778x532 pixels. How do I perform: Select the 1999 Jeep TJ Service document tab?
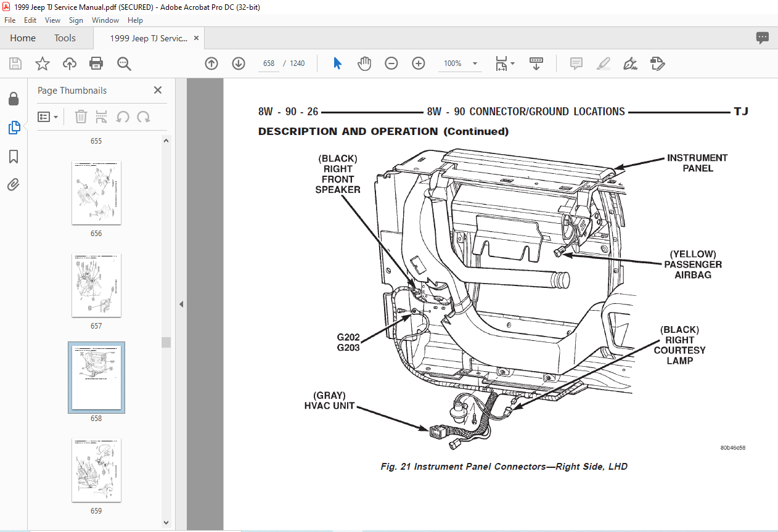pos(149,38)
